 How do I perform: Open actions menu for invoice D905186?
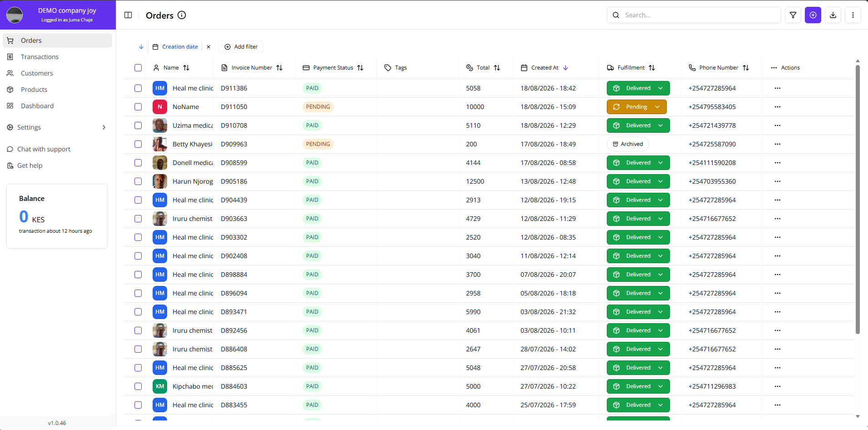pyautogui.click(x=778, y=181)
